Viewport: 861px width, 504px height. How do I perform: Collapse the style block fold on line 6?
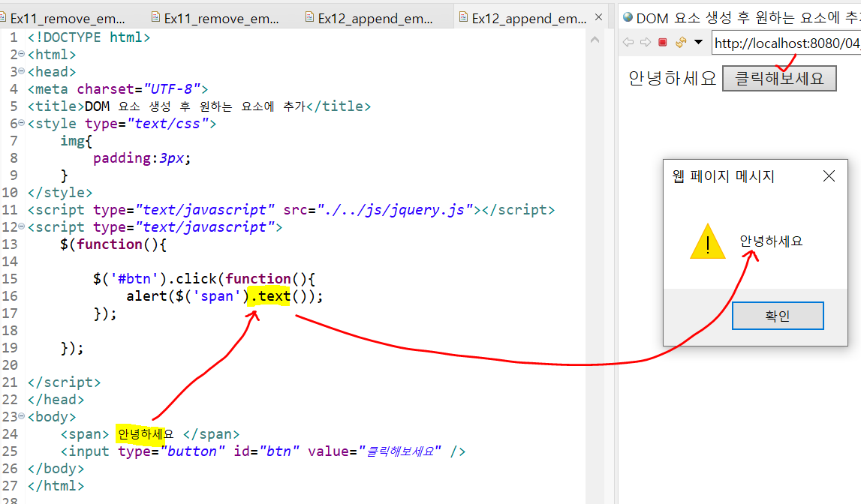(22, 123)
